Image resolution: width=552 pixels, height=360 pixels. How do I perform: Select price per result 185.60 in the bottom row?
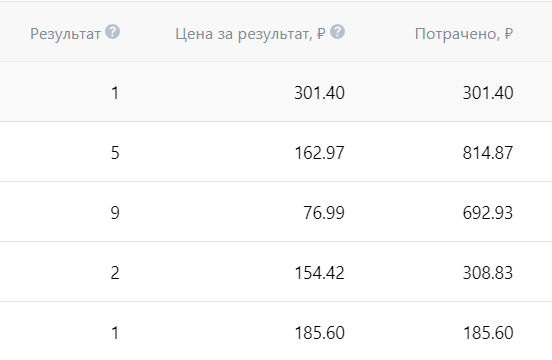coord(319,333)
